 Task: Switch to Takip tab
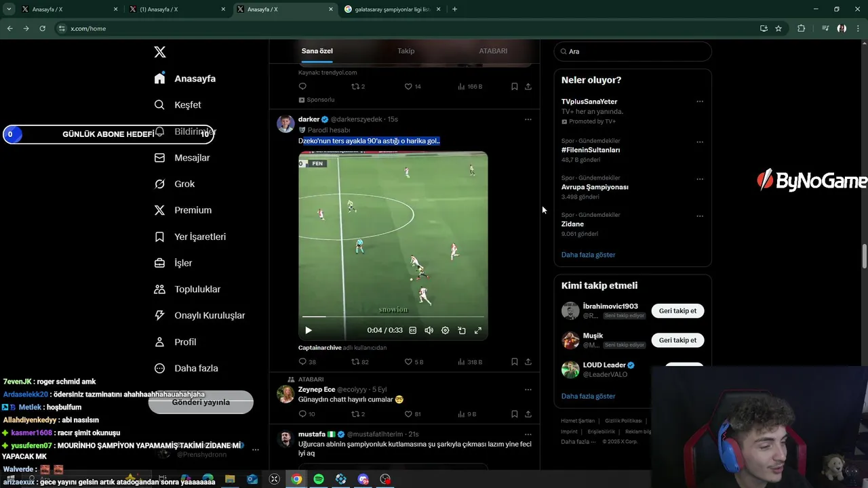click(406, 51)
